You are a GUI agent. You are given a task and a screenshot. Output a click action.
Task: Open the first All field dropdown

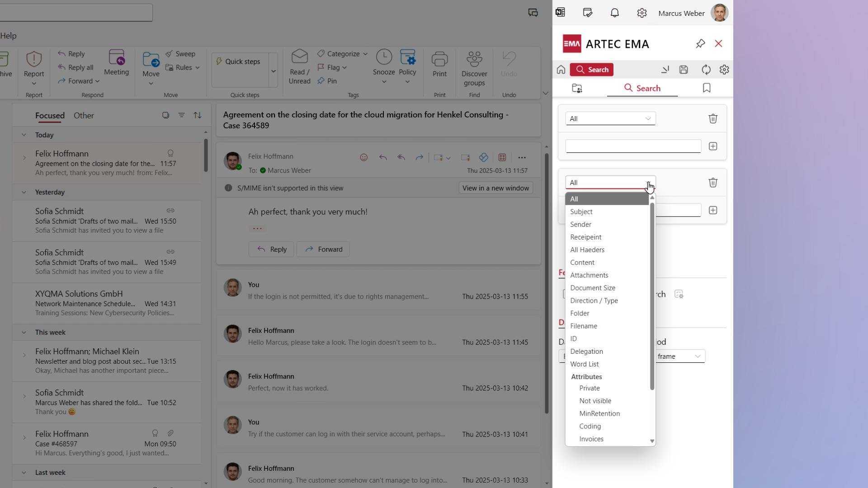pos(610,119)
